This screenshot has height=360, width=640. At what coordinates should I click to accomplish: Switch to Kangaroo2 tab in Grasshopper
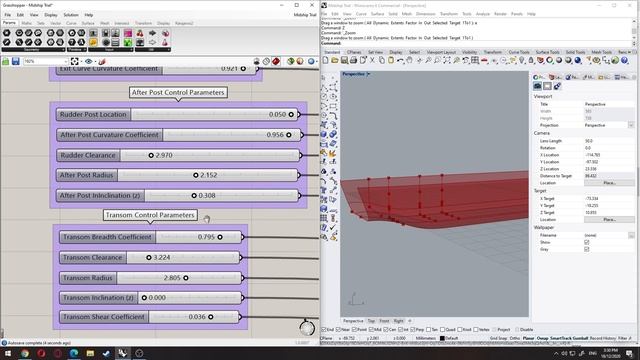point(184,23)
